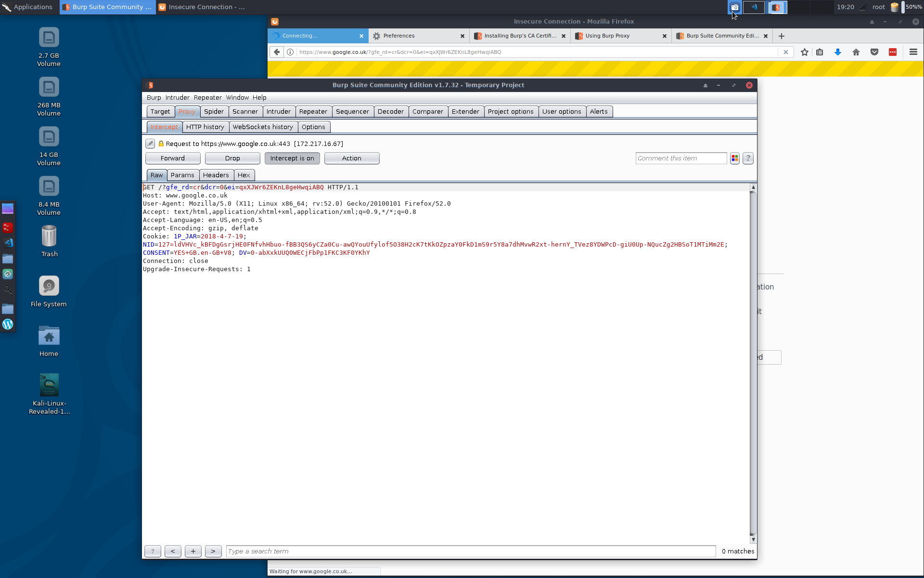Drop the intercepted request

(232, 158)
